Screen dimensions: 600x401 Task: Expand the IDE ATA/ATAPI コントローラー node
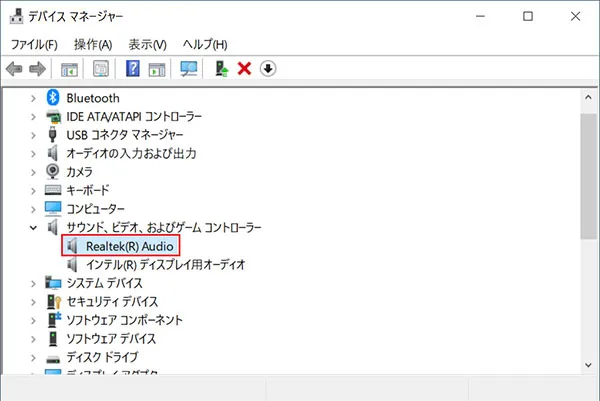(33, 117)
